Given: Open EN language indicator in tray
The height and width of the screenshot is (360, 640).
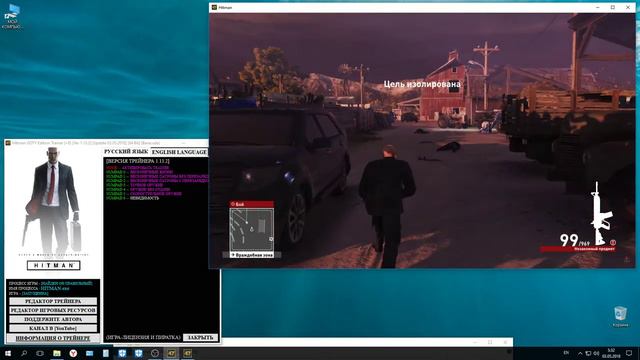Looking at the screenshot, I should [566, 353].
